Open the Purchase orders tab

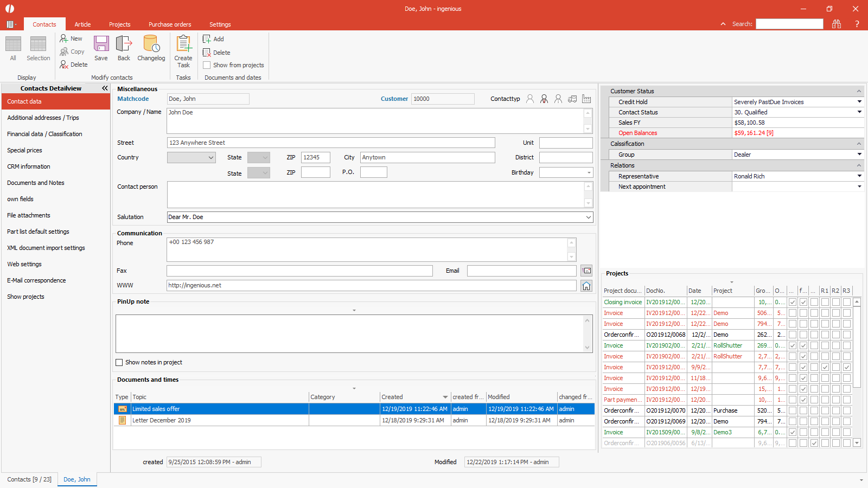[170, 24]
